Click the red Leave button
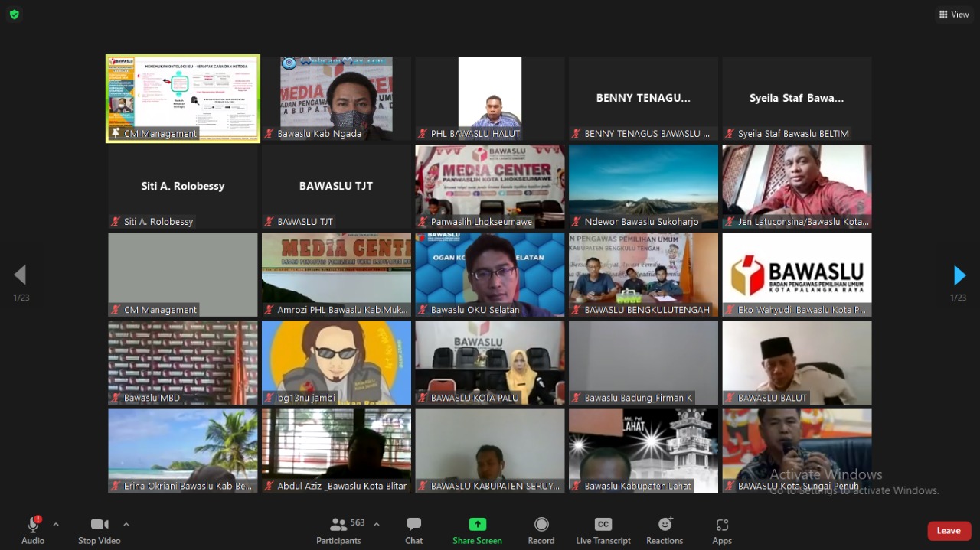 [x=949, y=531]
